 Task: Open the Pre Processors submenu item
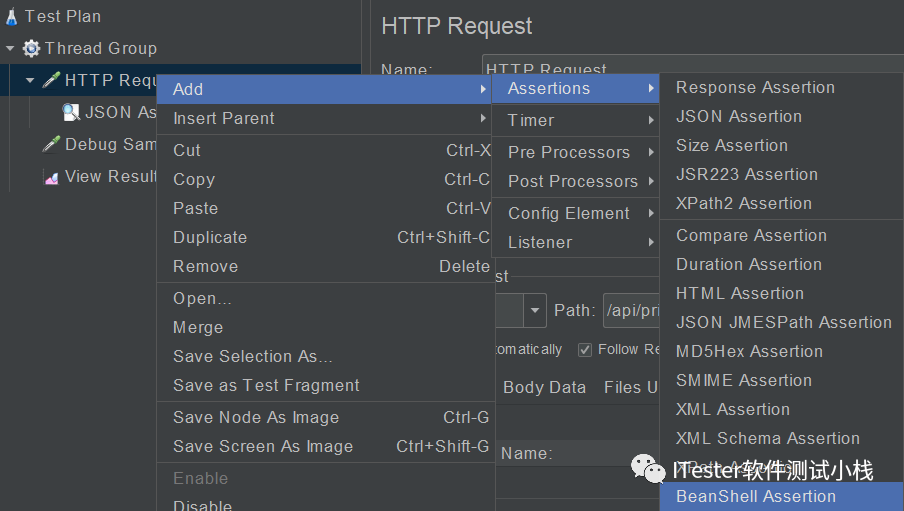[575, 152]
